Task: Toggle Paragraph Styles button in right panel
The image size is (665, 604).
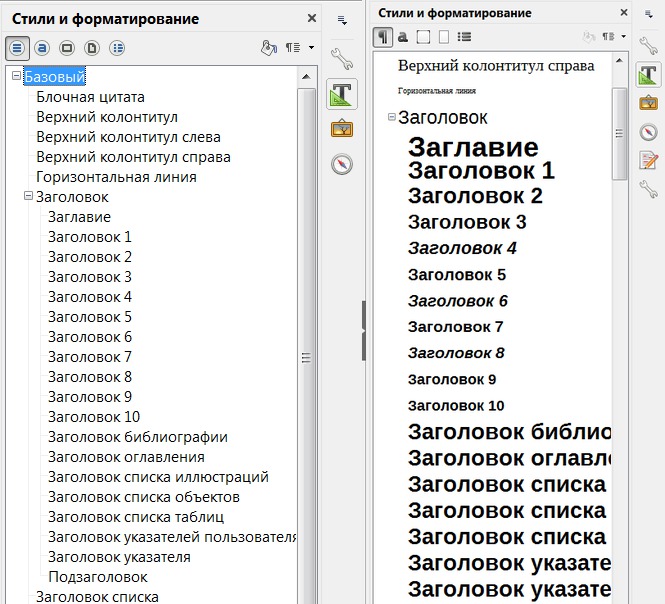Action: click(x=382, y=37)
